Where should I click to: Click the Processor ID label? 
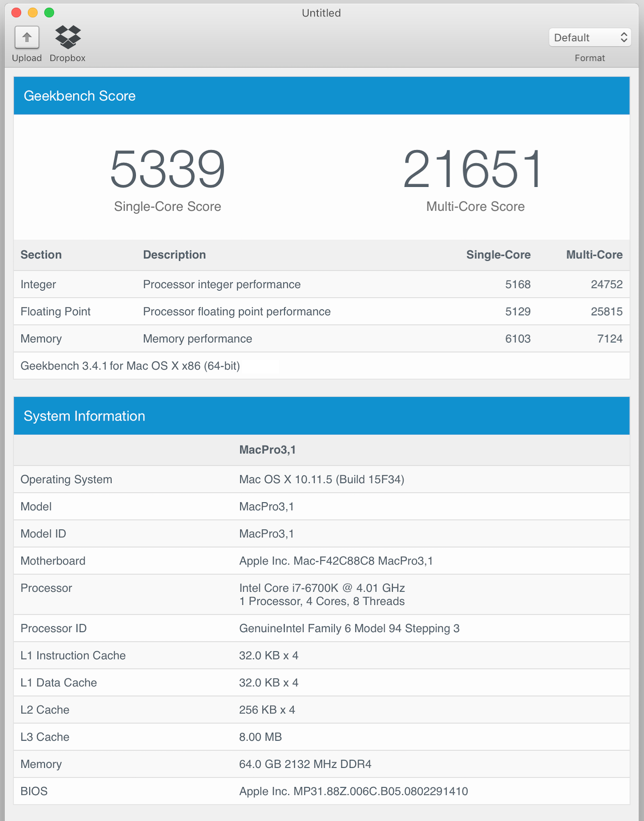pyautogui.click(x=54, y=628)
